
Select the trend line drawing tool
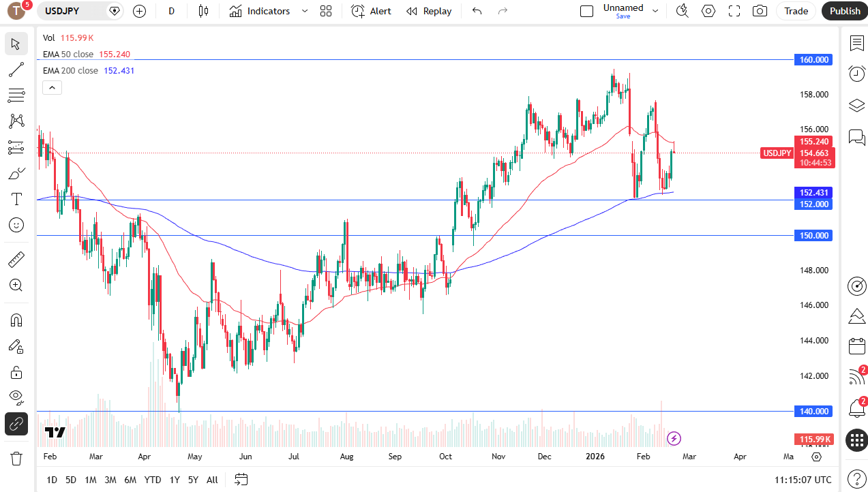pos(16,70)
